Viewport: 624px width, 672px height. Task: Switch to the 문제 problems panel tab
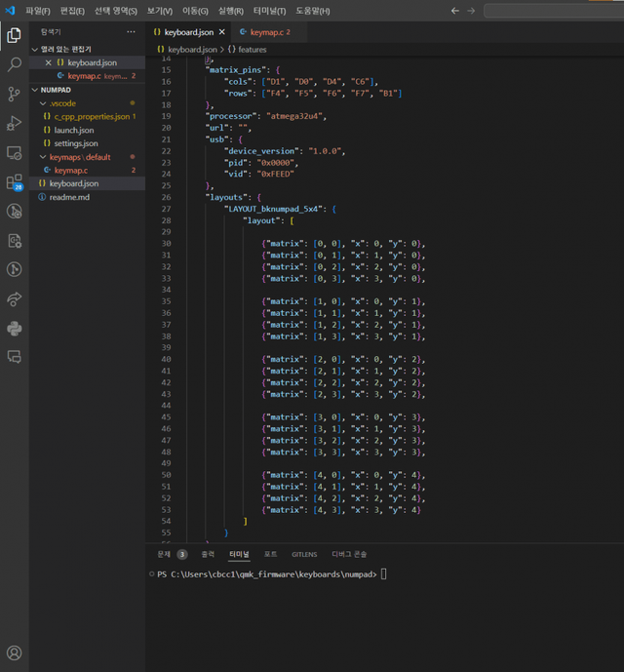tap(164, 553)
